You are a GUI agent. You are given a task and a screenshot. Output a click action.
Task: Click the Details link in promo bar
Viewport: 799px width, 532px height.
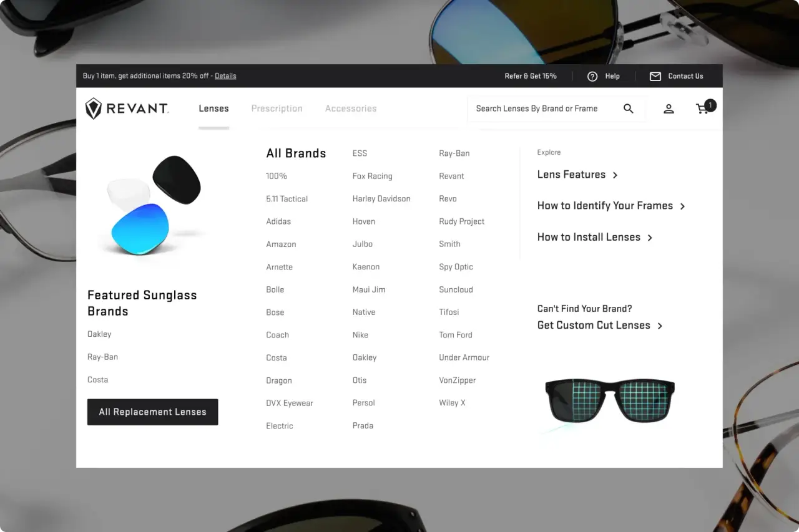(x=225, y=76)
